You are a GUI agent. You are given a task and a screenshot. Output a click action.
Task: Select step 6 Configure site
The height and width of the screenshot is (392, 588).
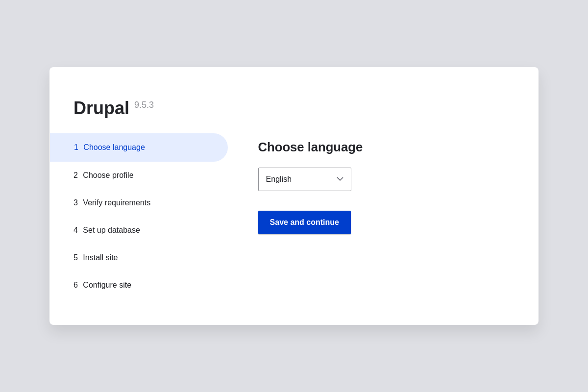click(102, 285)
